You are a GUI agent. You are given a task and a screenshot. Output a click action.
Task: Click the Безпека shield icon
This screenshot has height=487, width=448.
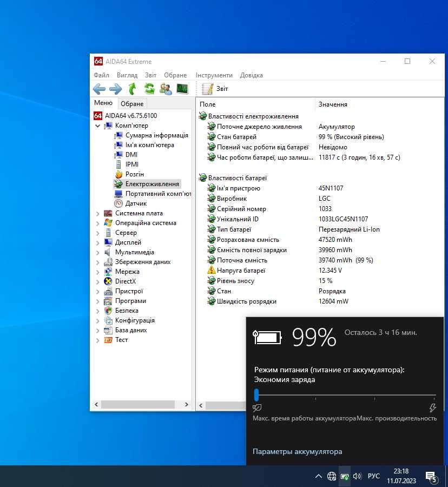[108, 311]
